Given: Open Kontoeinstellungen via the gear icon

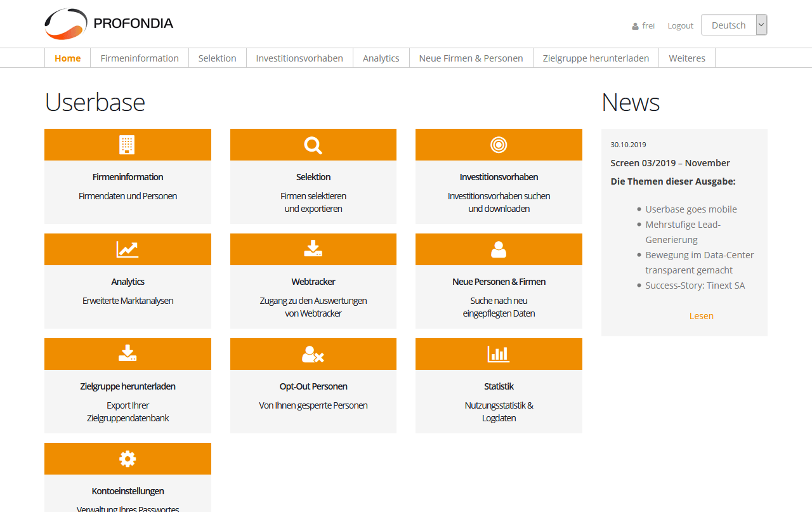Looking at the screenshot, I should 128,459.
